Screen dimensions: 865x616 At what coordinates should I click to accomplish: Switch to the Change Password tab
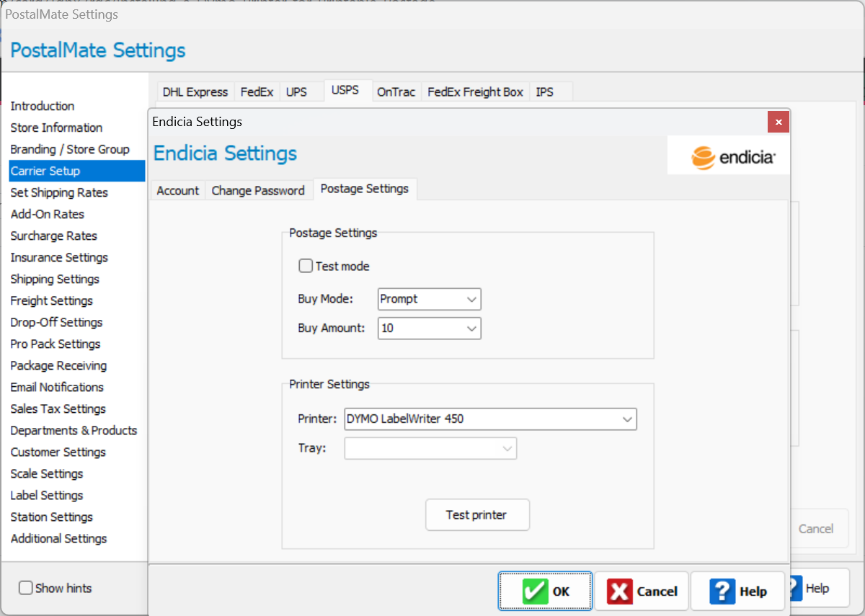coord(258,191)
